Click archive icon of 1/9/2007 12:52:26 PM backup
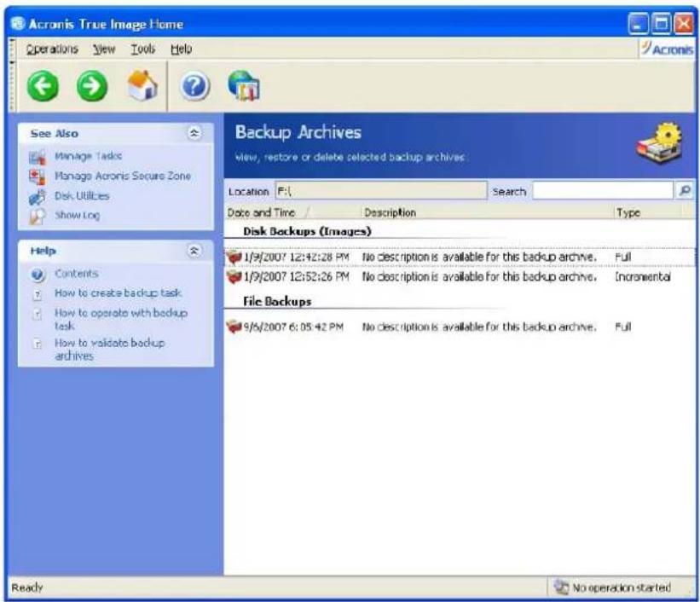Screen dimensions: 700x602 234,277
